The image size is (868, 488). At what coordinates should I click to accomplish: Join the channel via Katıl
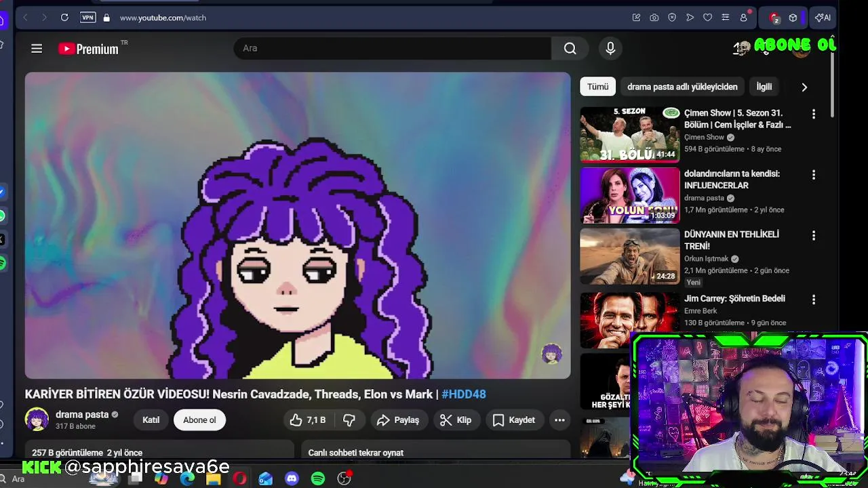151,420
